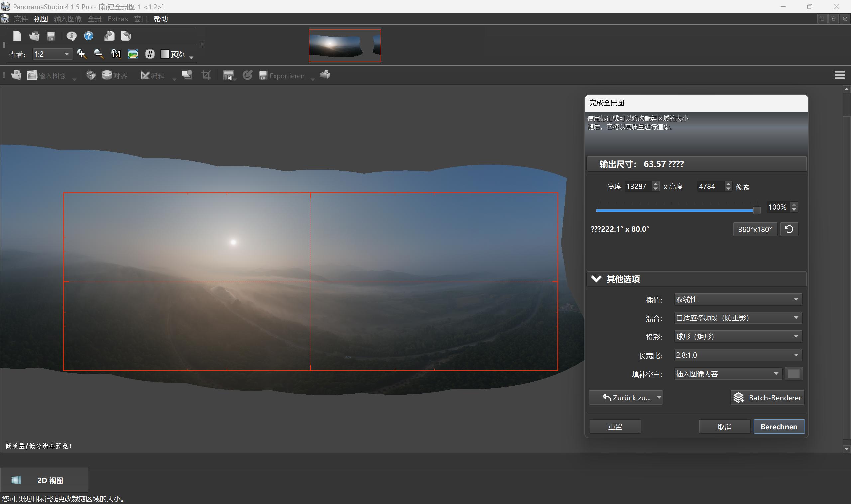Zoom out with the magnifier minus icon
The height and width of the screenshot is (504, 851).
point(98,54)
